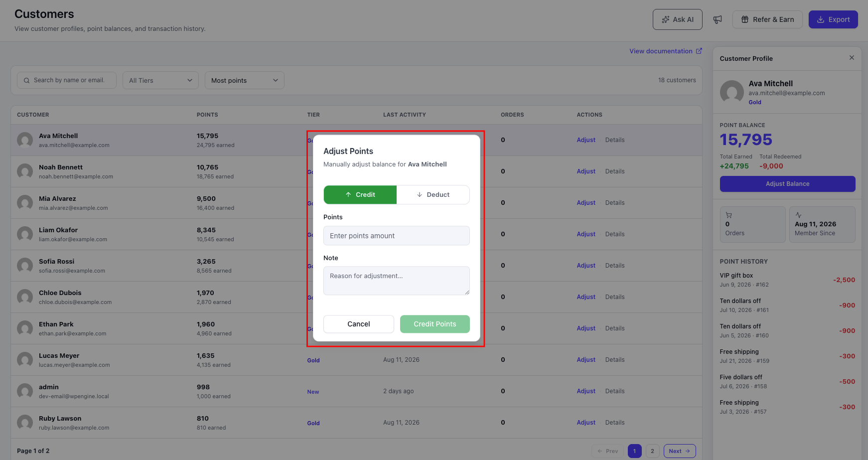868x460 pixels.
Task: Click the Ask AI sparkle button
Action: pyautogui.click(x=678, y=19)
